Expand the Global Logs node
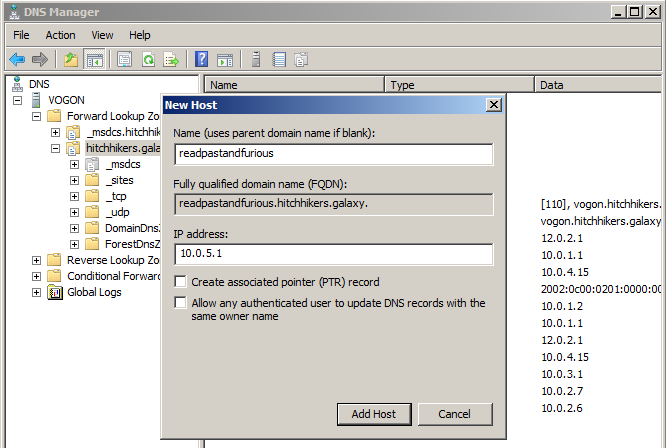666x448 pixels. tap(38, 292)
